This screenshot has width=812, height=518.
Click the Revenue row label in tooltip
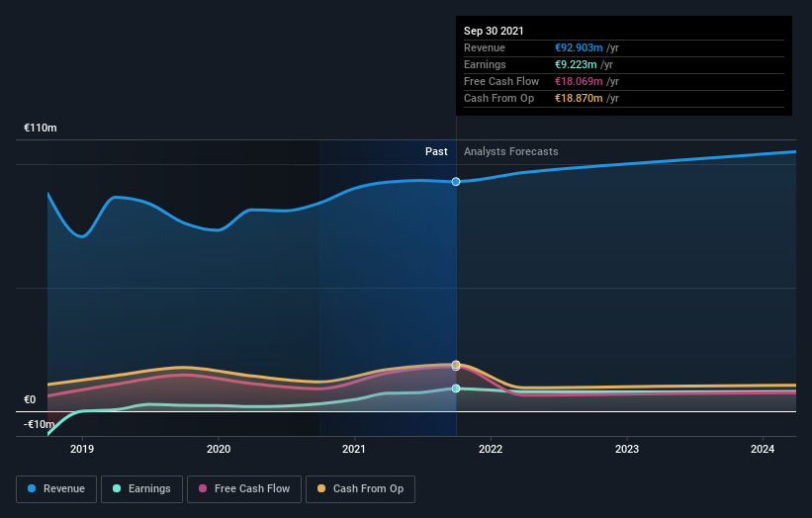[x=485, y=47]
